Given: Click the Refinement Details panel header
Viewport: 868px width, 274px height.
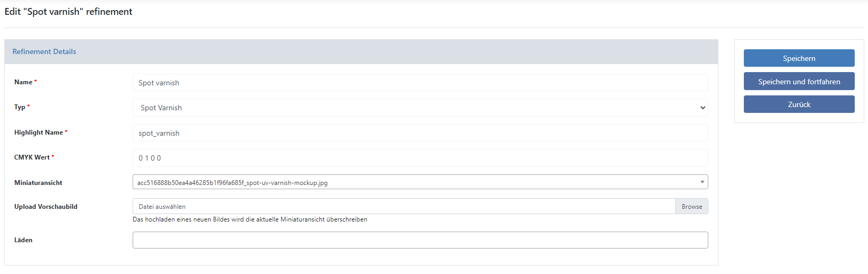Looking at the screenshot, I should point(361,51).
